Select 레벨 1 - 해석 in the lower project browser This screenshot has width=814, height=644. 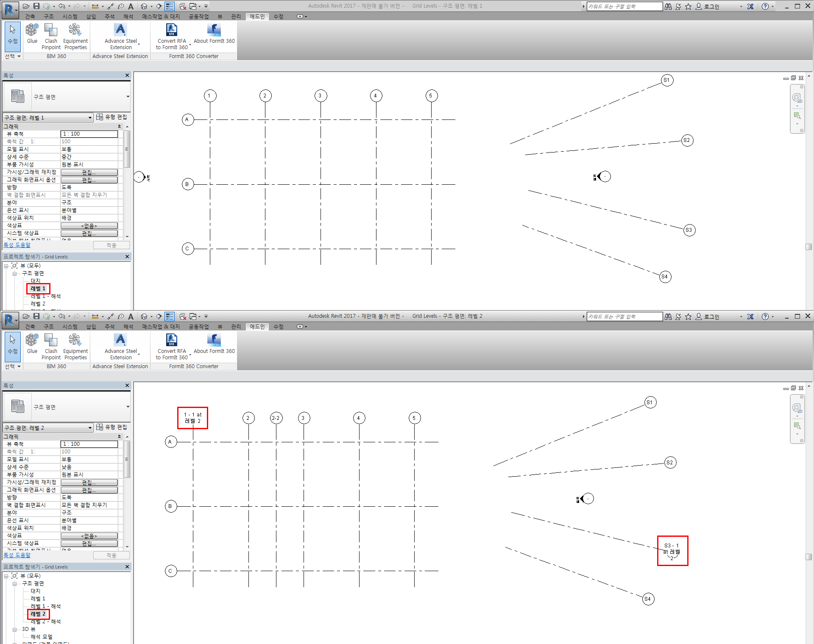45,606
